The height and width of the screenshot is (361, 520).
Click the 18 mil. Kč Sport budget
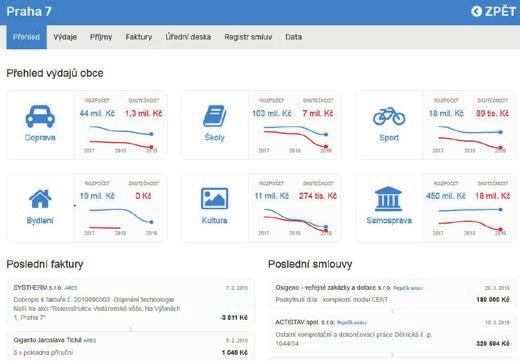446,113
